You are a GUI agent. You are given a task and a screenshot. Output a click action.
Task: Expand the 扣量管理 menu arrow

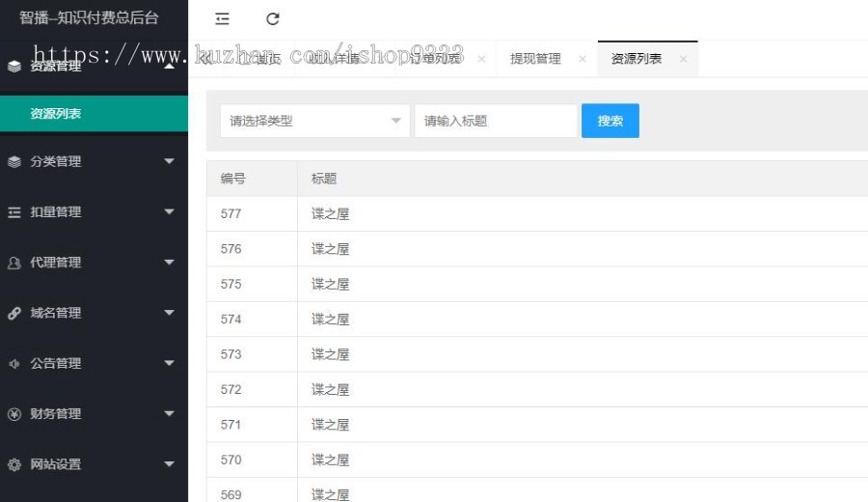click(x=170, y=211)
